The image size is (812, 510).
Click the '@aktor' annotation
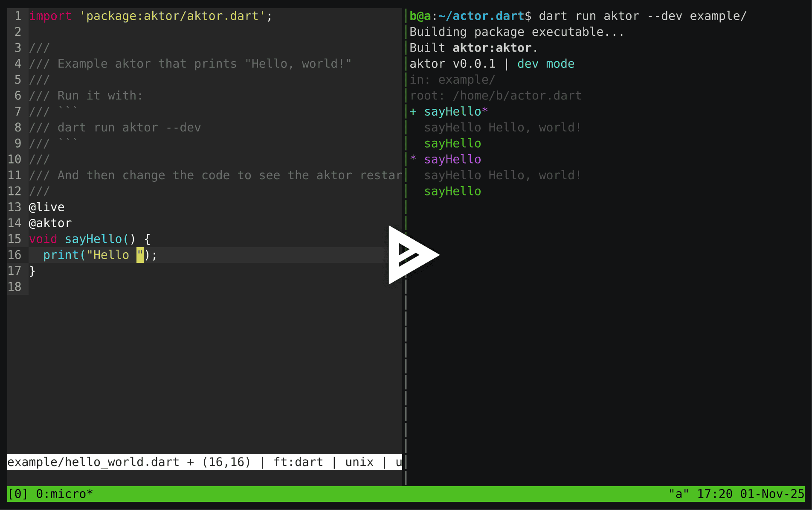(x=50, y=223)
